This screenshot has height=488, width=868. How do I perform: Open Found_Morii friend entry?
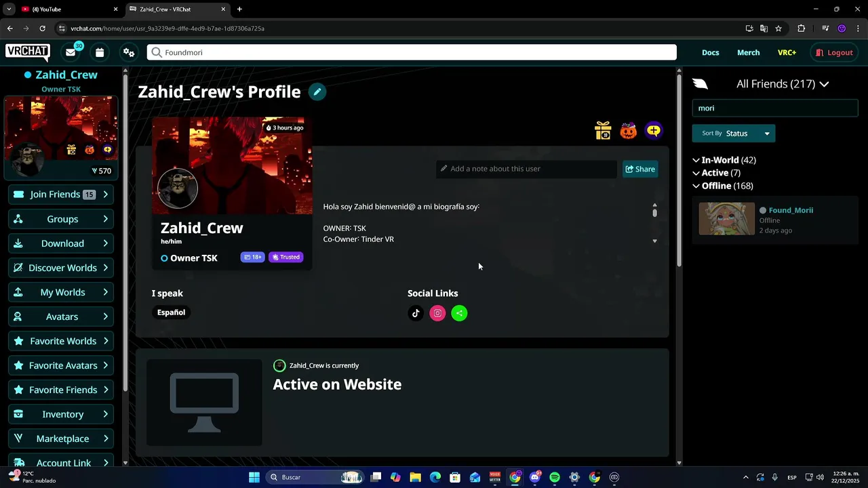pyautogui.click(x=775, y=220)
